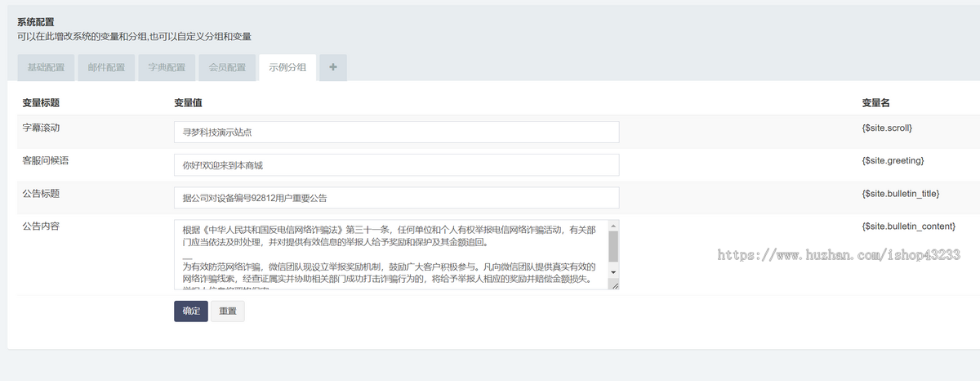The height and width of the screenshot is (381, 980).
Task: Switch to the 基础配置 tab
Action: 47,68
